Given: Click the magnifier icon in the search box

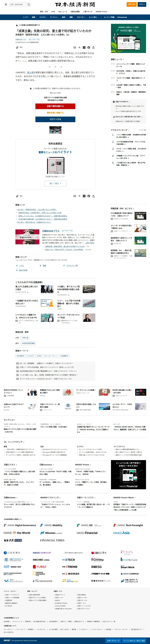Looking at the screenshot, I should click(x=29, y=5).
